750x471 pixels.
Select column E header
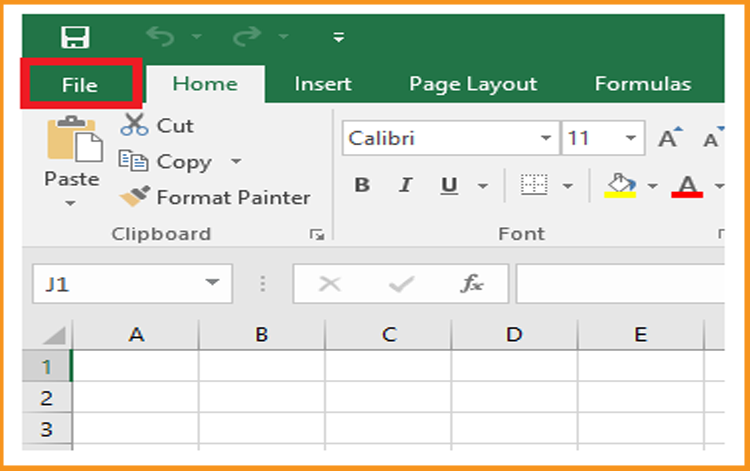[x=641, y=334]
